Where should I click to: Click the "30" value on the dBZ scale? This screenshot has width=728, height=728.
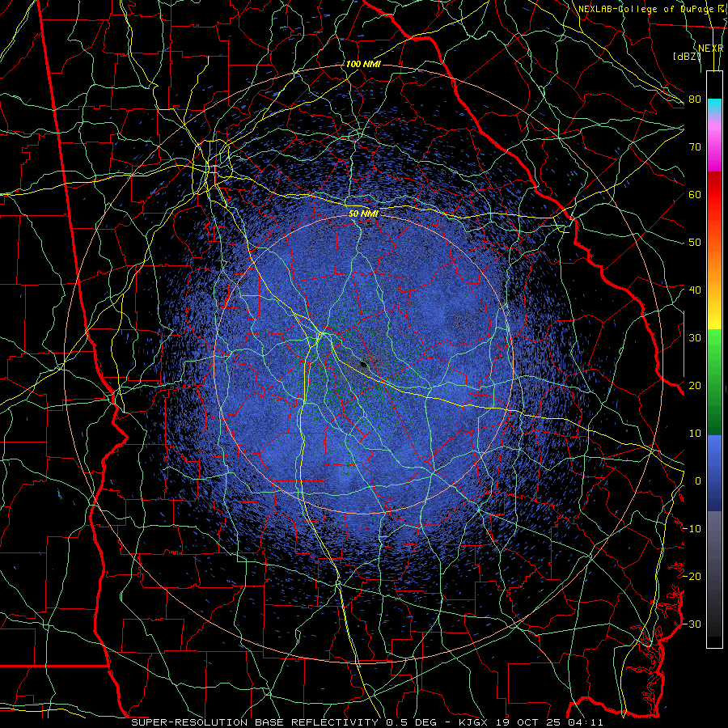[x=695, y=338]
